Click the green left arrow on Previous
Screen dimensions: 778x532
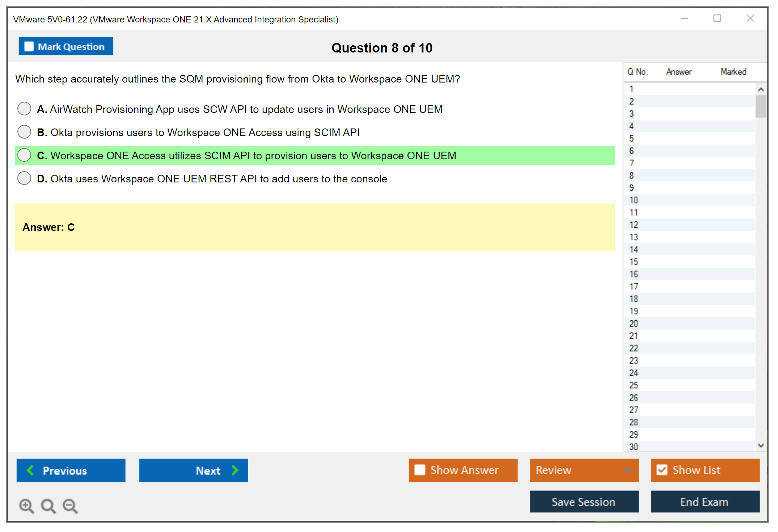[x=31, y=470]
